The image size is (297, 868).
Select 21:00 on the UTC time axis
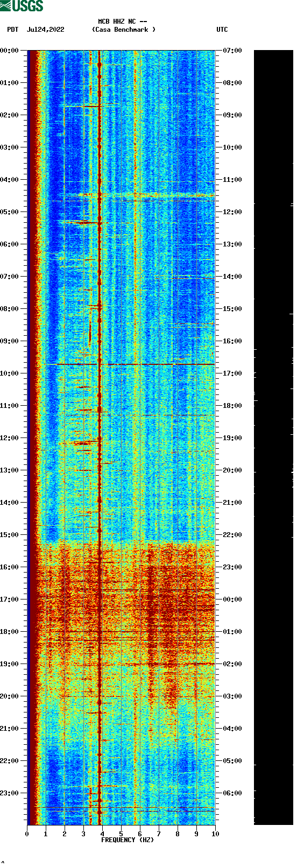tap(232, 503)
